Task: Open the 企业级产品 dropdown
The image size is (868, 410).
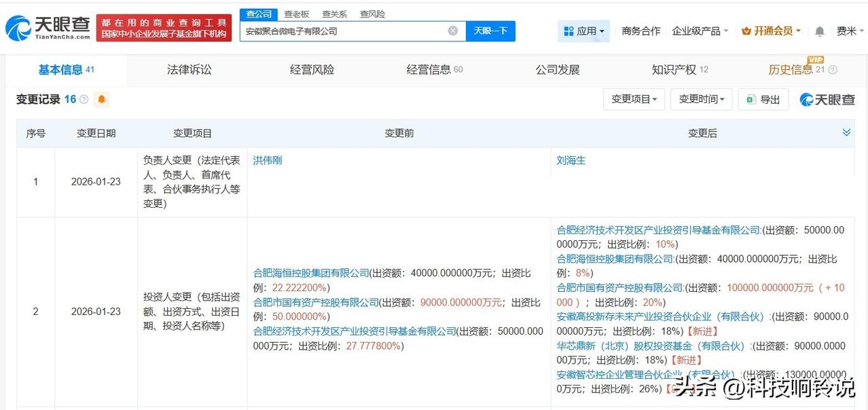Action: [700, 31]
